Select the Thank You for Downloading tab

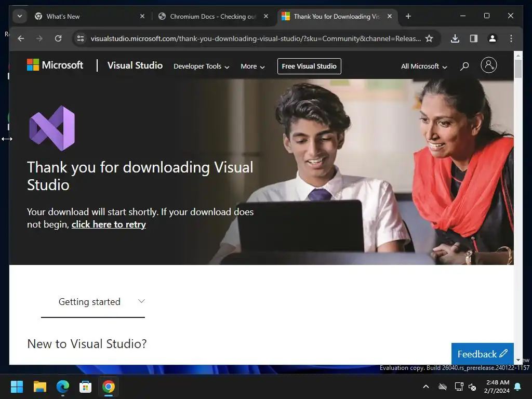[336, 16]
